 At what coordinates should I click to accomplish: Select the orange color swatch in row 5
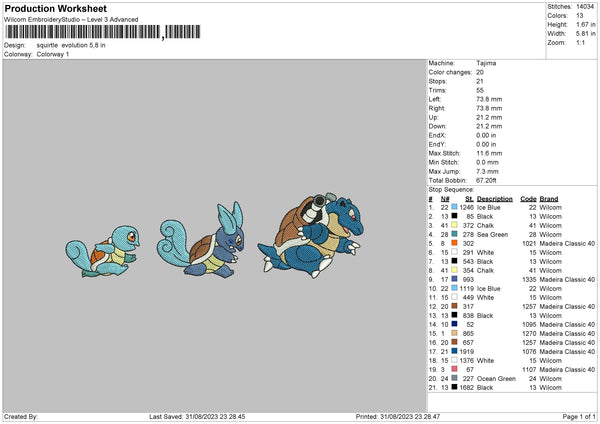tap(454, 243)
